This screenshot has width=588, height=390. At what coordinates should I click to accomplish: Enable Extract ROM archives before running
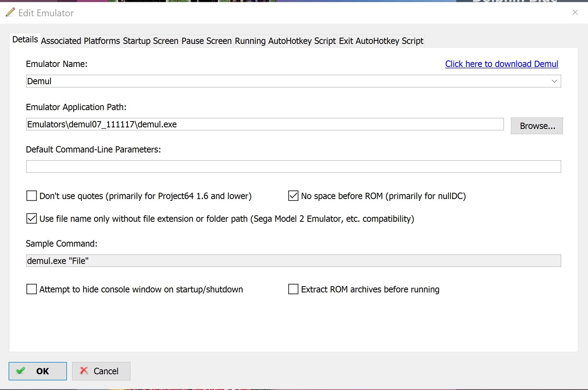click(x=293, y=289)
